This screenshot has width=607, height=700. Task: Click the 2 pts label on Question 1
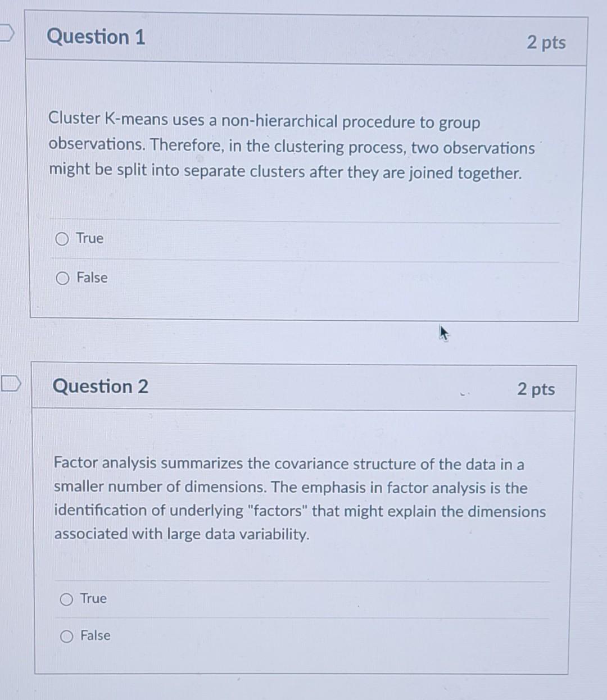click(547, 43)
